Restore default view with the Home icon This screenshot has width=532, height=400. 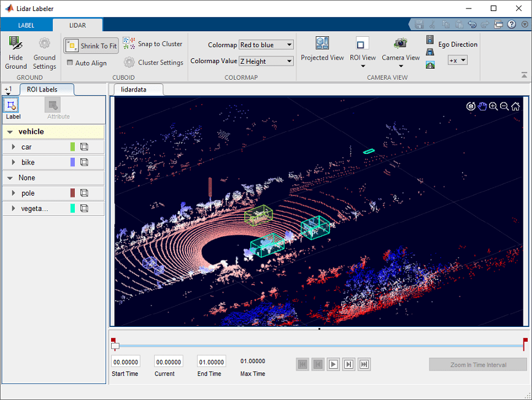[515, 106]
